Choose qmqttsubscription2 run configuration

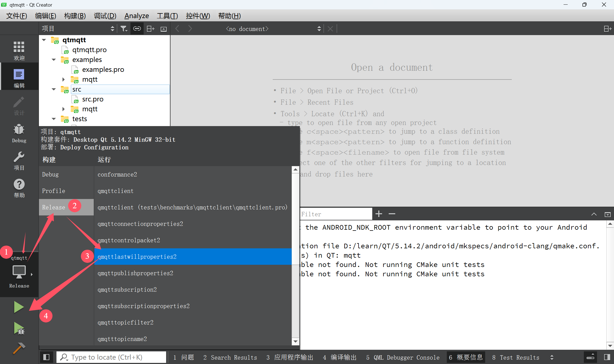(193, 289)
